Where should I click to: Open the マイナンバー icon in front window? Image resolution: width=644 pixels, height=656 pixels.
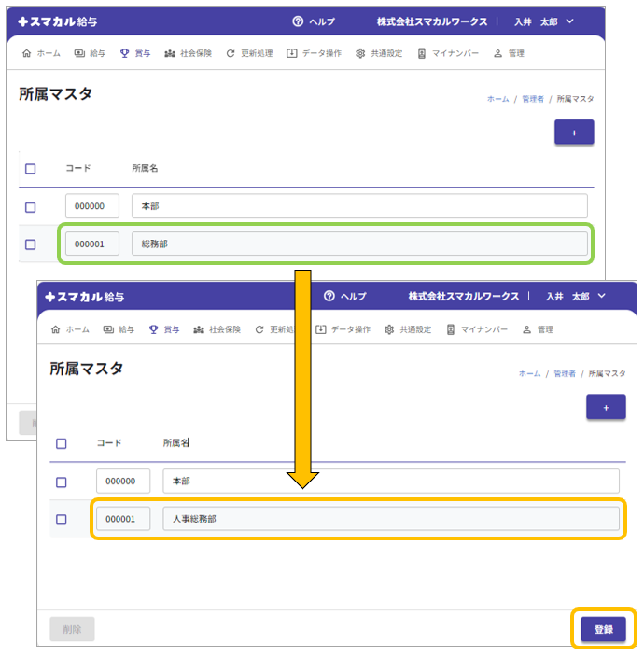451,329
